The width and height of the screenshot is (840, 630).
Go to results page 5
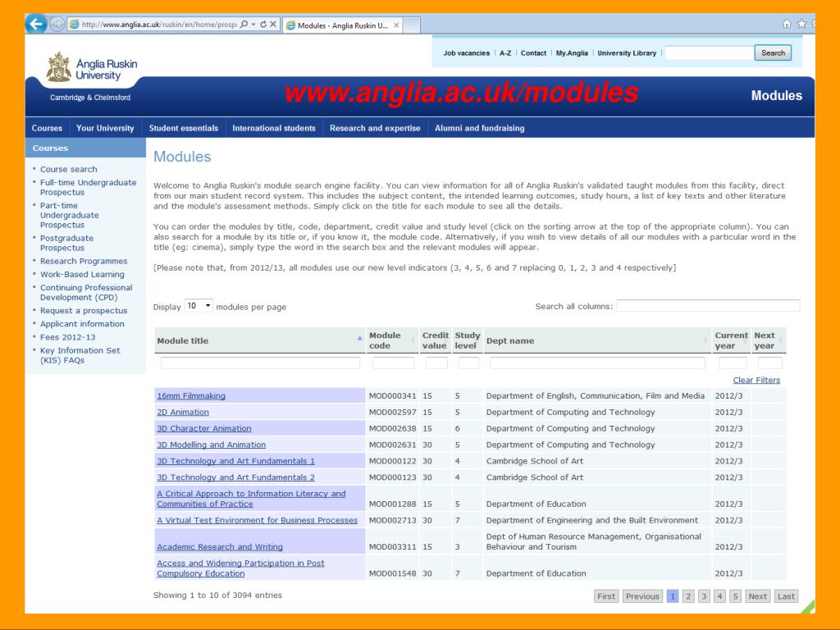point(736,596)
